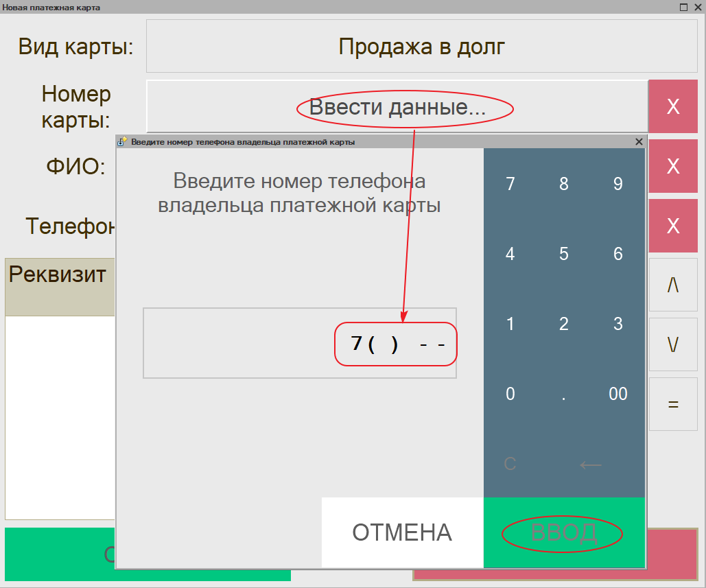Click the Ввести данные card number field
This screenshot has width=706, height=588.
[x=397, y=106]
